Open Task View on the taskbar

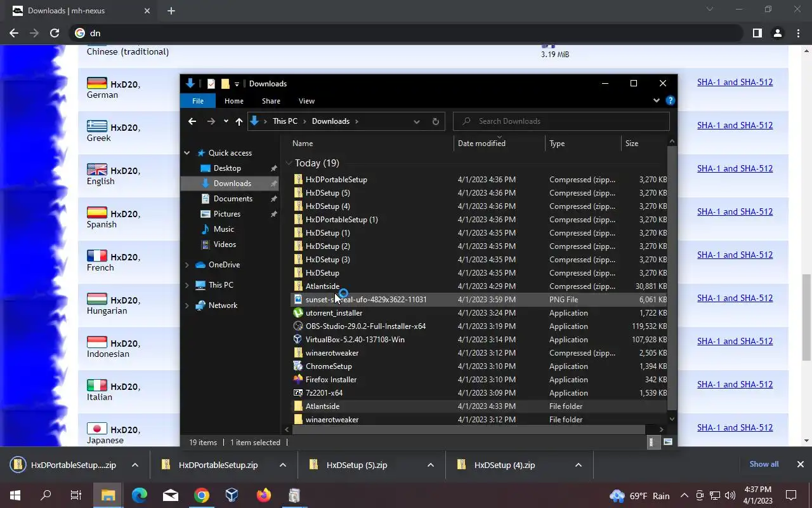coord(76,495)
